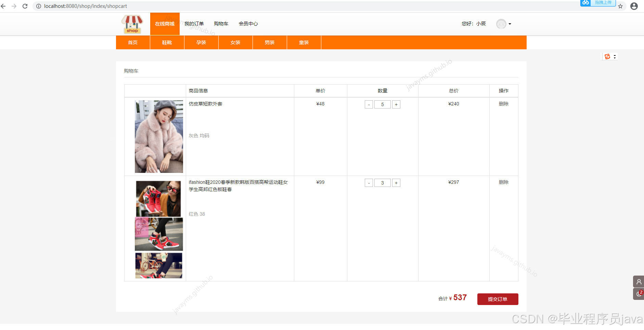Reload the page with refresh icon
This screenshot has height=330, width=644.
click(25, 6)
